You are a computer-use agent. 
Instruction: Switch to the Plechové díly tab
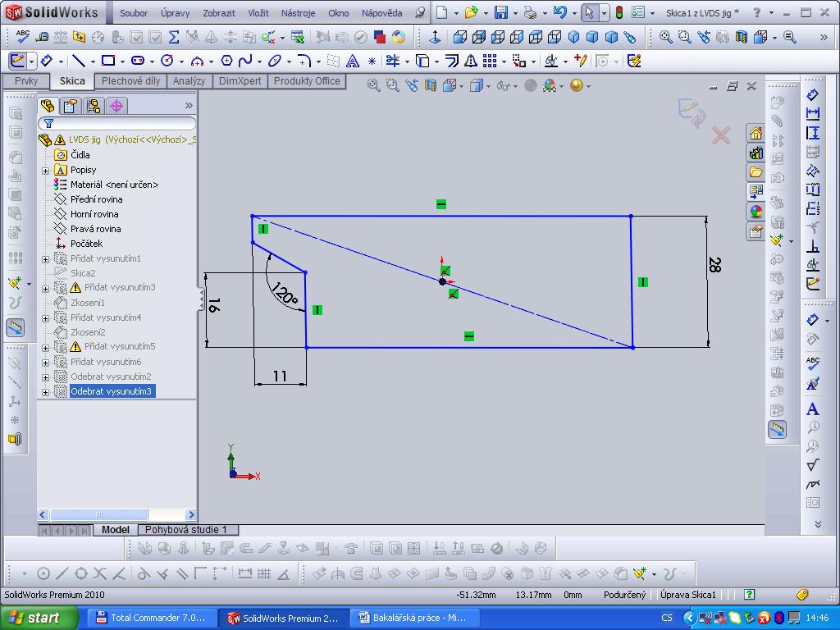click(x=130, y=81)
